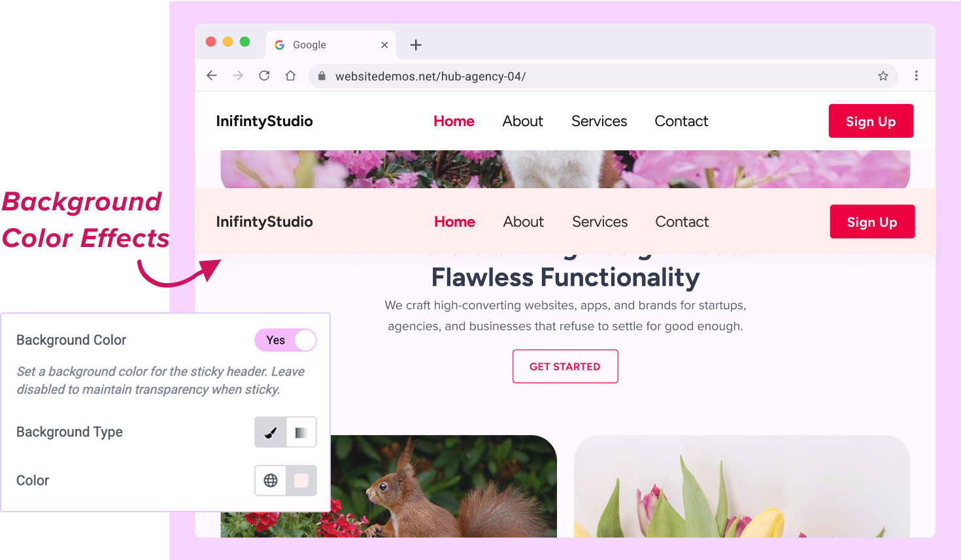The height and width of the screenshot is (560, 961).
Task: Open About in the sticky header
Action: coord(524,222)
